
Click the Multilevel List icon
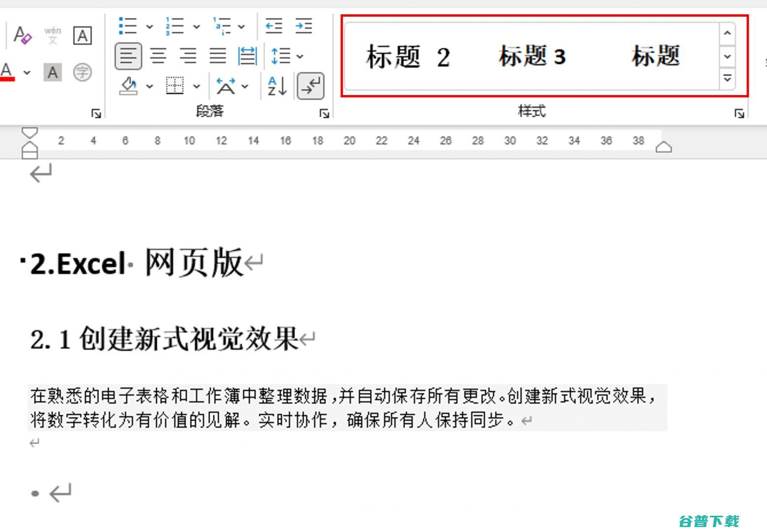click(x=222, y=26)
